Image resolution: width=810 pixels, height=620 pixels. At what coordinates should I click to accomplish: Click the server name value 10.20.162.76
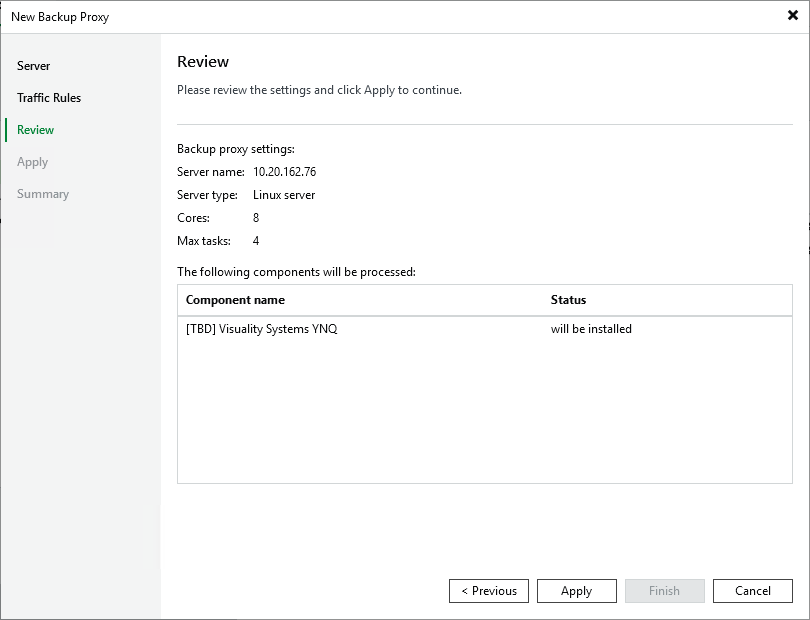click(x=284, y=172)
